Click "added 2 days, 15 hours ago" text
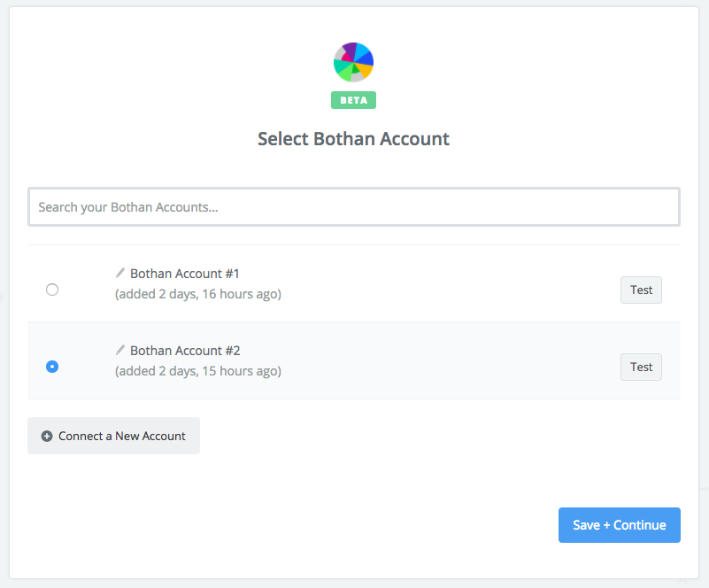The width and height of the screenshot is (709, 588). tap(198, 371)
